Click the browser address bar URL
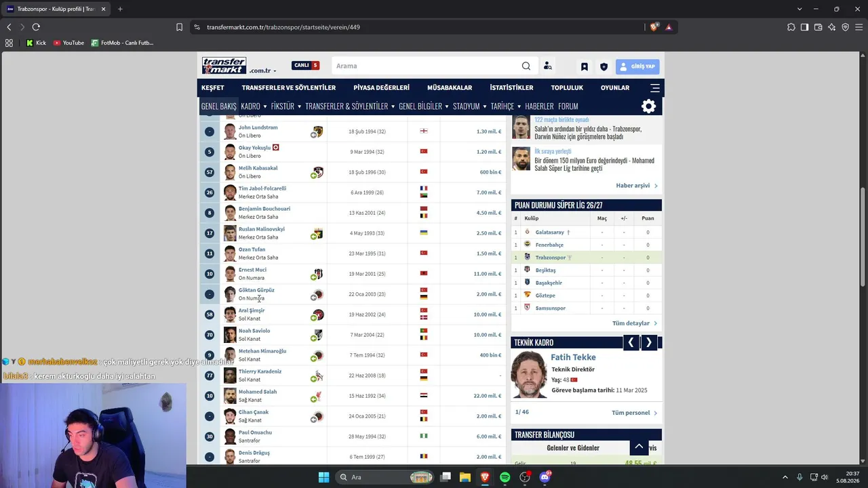This screenshot has width=868, height=488. coord(283,27)
